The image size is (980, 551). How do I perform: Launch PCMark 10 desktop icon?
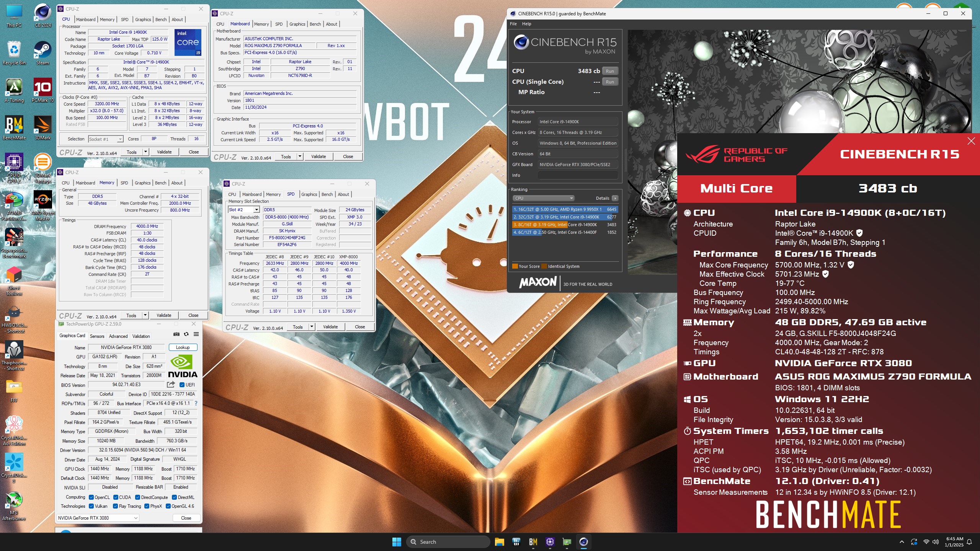tap(42, 91)
